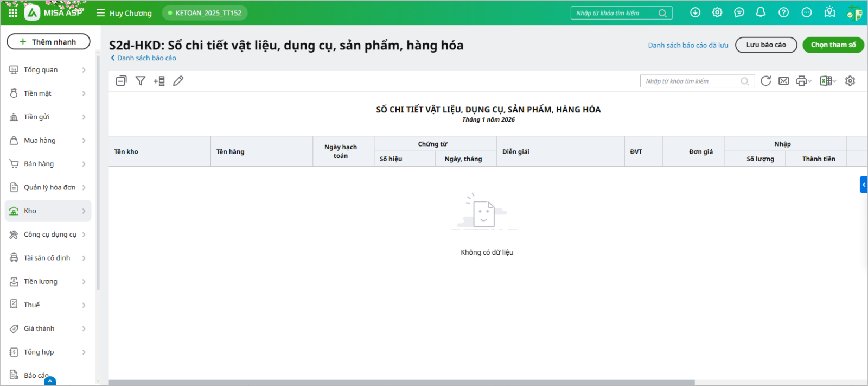Click the horizontal scrollbar under the report table

(401, 382)
